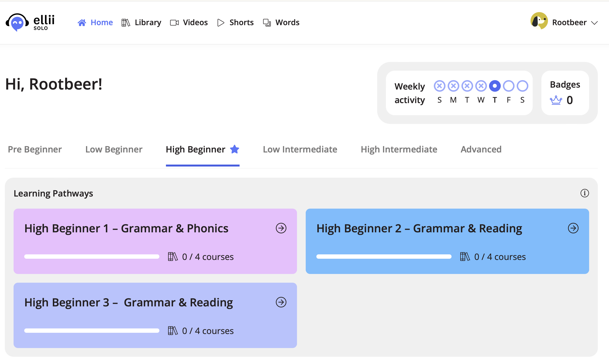Viewport: 609px width, 364px height.
Task: Click Friday empty activity circle
Action: (509, 86)
